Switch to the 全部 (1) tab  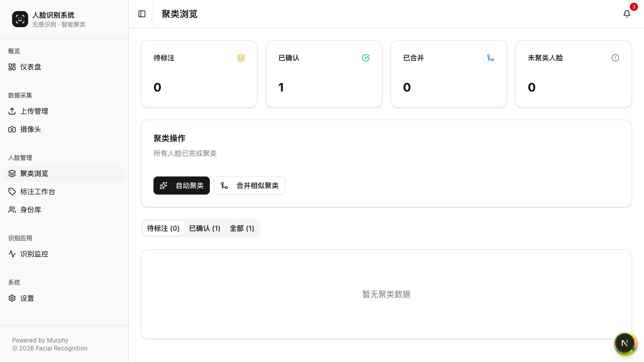click(242, 228)
